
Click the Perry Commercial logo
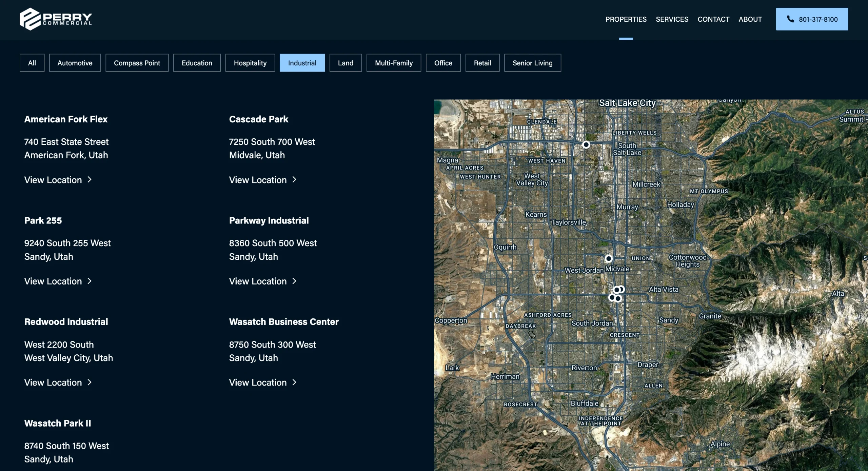(x=56, y=19)
